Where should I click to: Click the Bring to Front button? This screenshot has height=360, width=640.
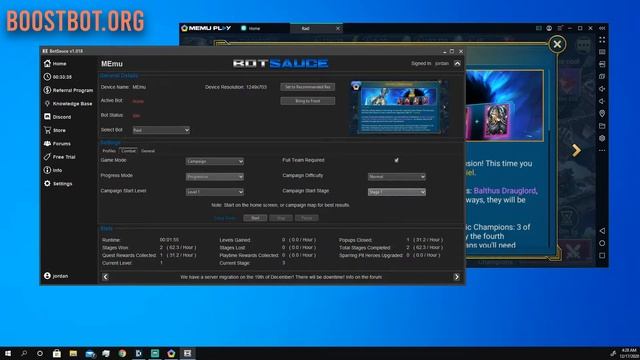point(308,101)
